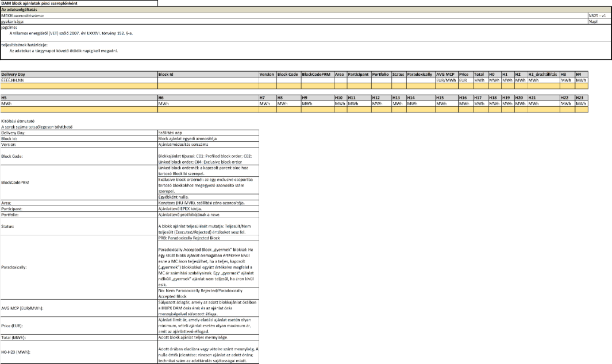Viewport: 612px width, 364px height.
Task: Click the 'H12' hour column header
Action: [382, 98]
